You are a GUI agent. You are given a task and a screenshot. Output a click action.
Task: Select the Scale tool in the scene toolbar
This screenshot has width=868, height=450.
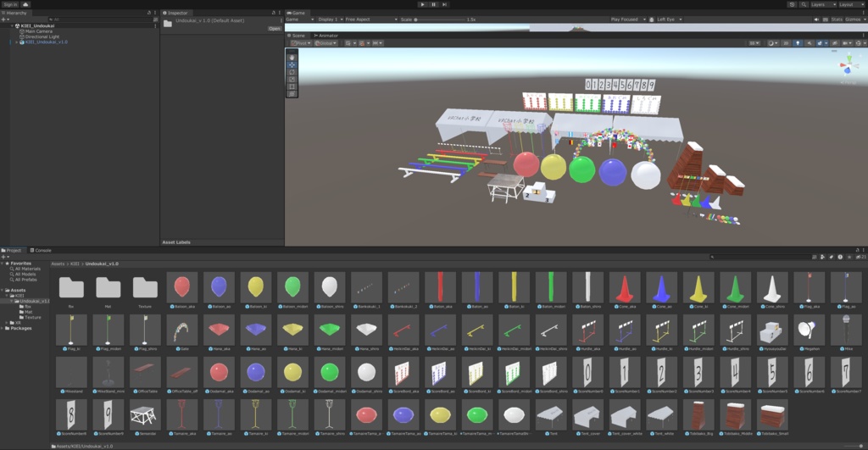click(x=292, y=79)
